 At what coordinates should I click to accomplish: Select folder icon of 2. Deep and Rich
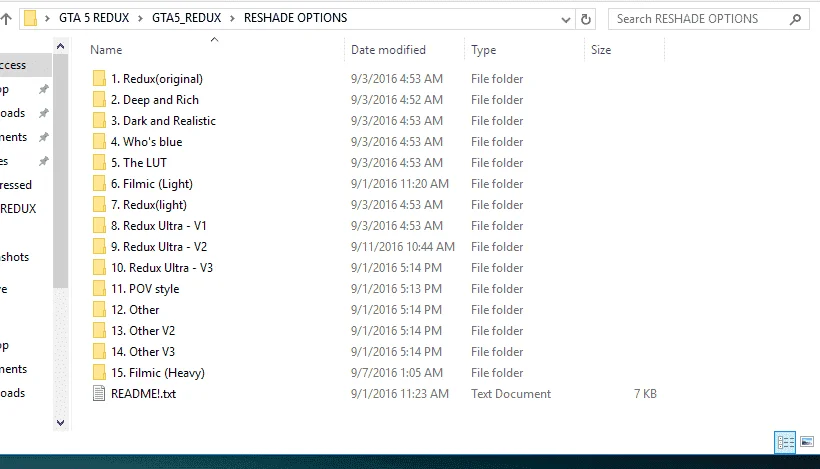pyautogui.click(x=99, y=99)
